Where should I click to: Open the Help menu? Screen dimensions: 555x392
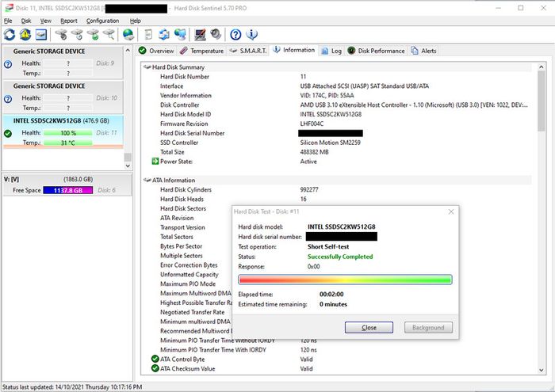point(136,21)
